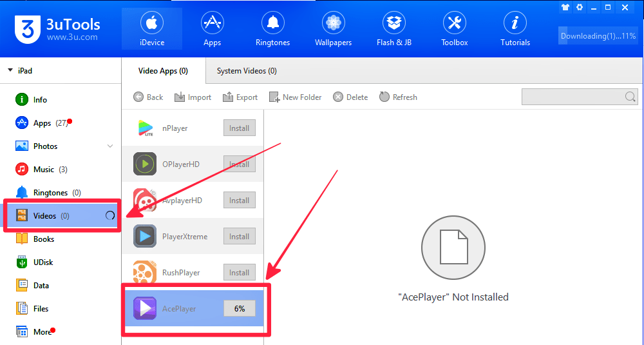Click the Delete toolbar button
644x345 pixels.
[x=350, y=97]
